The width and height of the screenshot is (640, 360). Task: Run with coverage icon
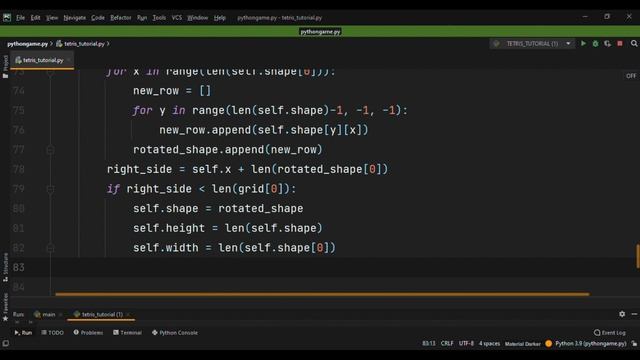pos(607,43)
